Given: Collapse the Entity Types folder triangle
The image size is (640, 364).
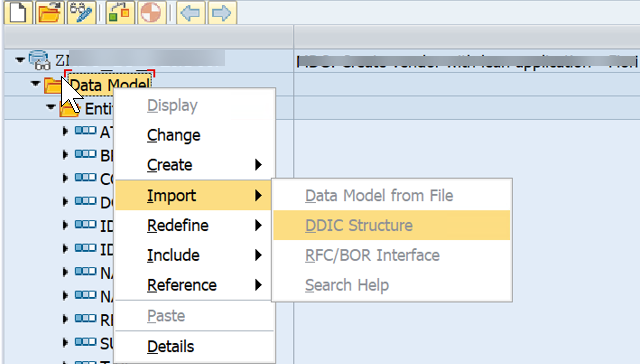Looking at the screenshot, I should 51,107.
